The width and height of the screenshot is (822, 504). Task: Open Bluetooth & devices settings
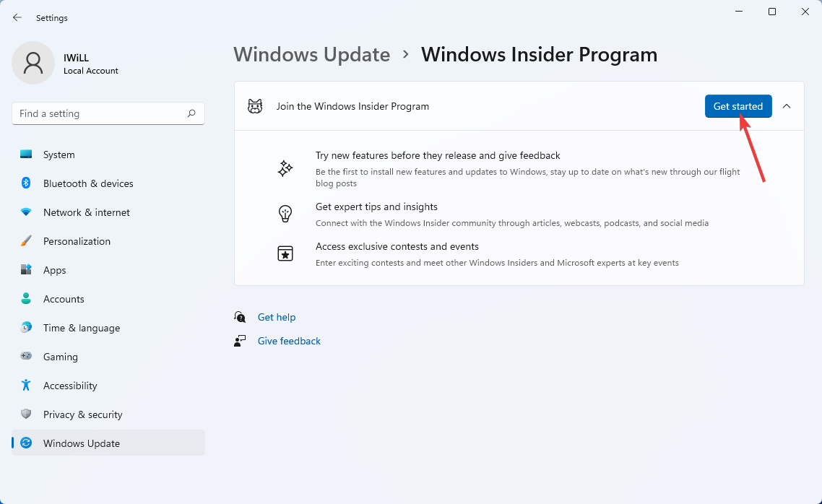pyautogui.click(x=108, y=183)
